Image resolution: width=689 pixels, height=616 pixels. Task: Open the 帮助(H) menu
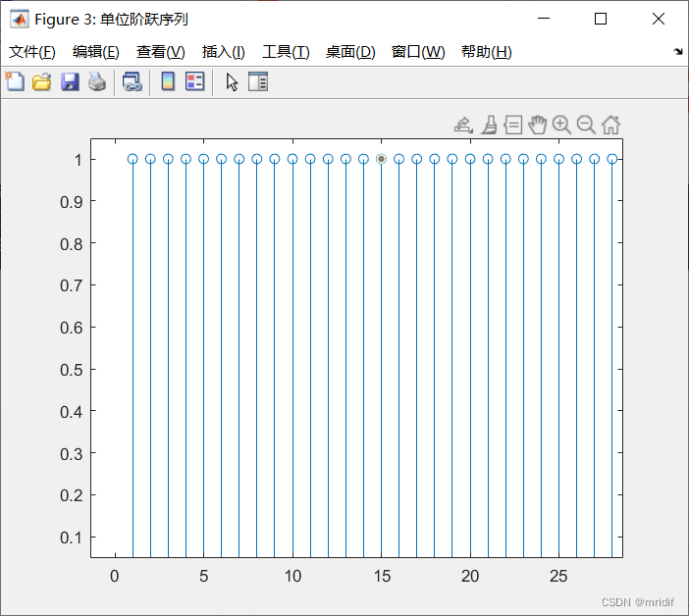pyautogui.click(x=487, y=52)
